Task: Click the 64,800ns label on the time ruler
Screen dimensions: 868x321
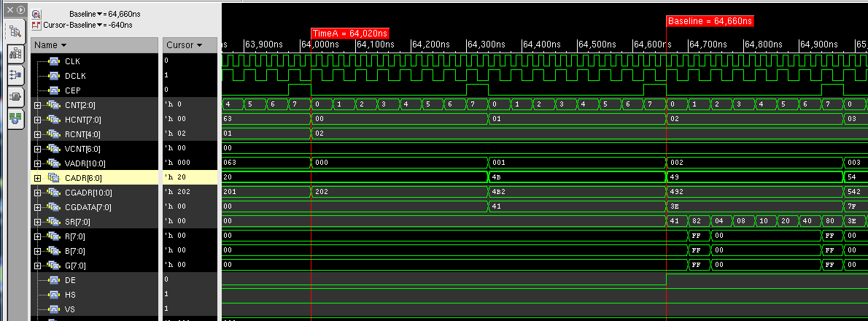Action: (762, 45)
